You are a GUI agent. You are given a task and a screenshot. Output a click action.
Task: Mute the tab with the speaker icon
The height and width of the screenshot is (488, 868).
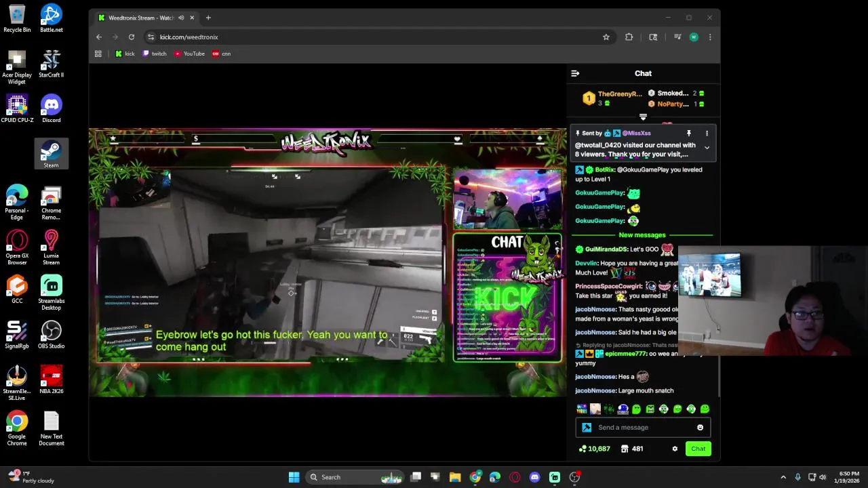point(181,18)
